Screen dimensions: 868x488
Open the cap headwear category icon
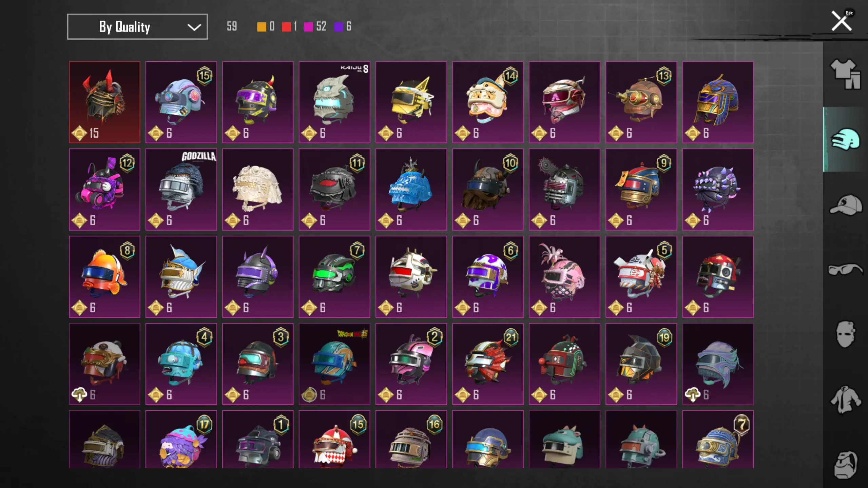click(x=845, y=204)
